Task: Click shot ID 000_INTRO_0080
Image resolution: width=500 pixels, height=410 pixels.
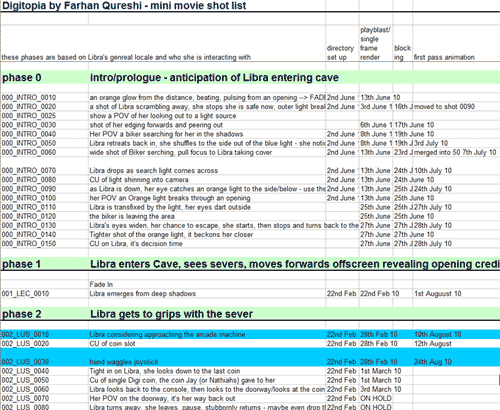Action: (x=29, y=180)
